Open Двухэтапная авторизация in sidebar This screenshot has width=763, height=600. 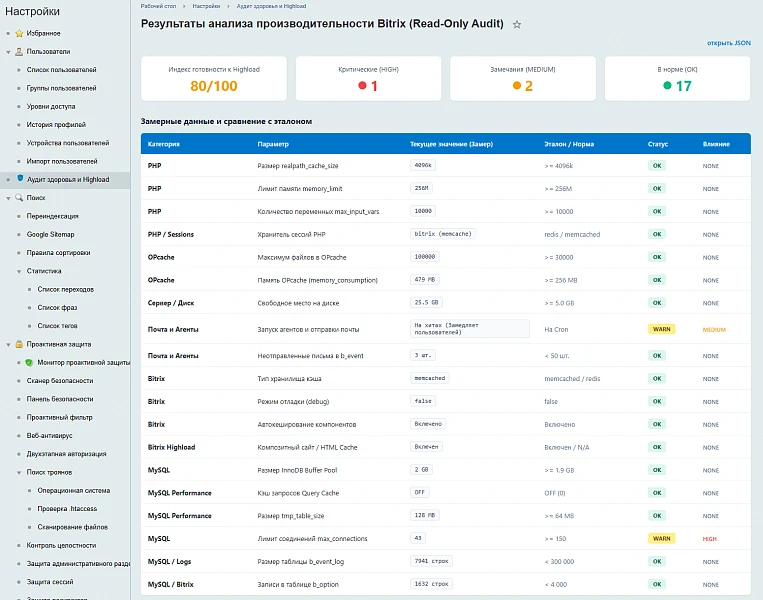coord(66,454)
